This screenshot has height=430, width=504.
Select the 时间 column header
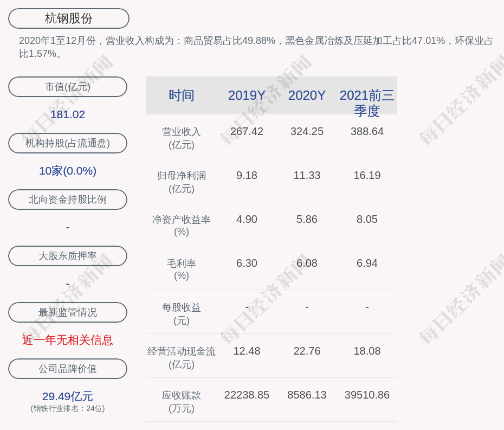tap(182, 95)
